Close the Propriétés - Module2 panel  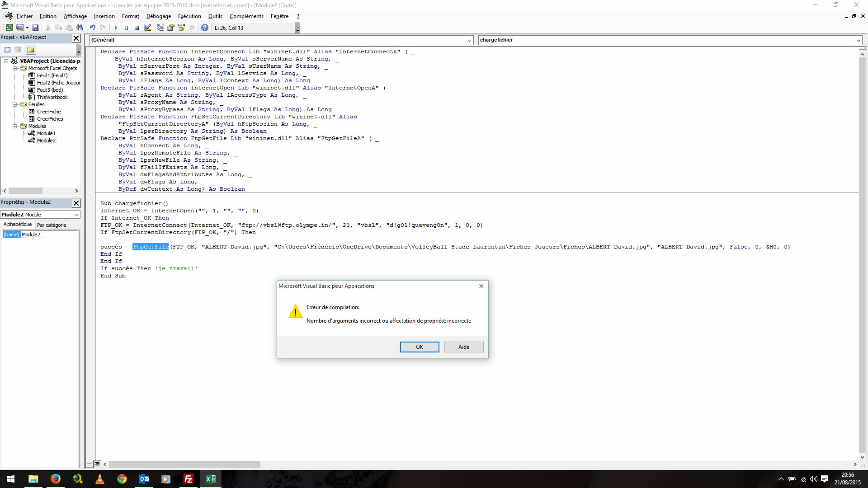76,203
